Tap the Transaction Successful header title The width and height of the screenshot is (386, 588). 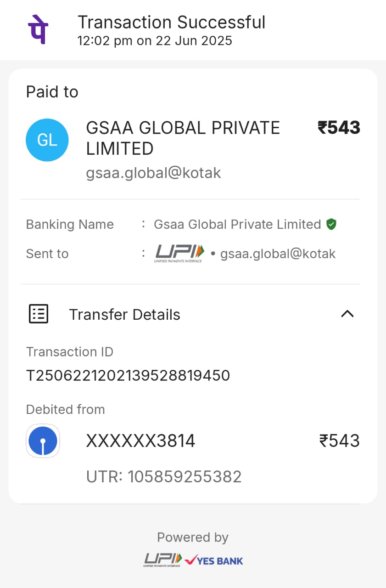[171, 22]
